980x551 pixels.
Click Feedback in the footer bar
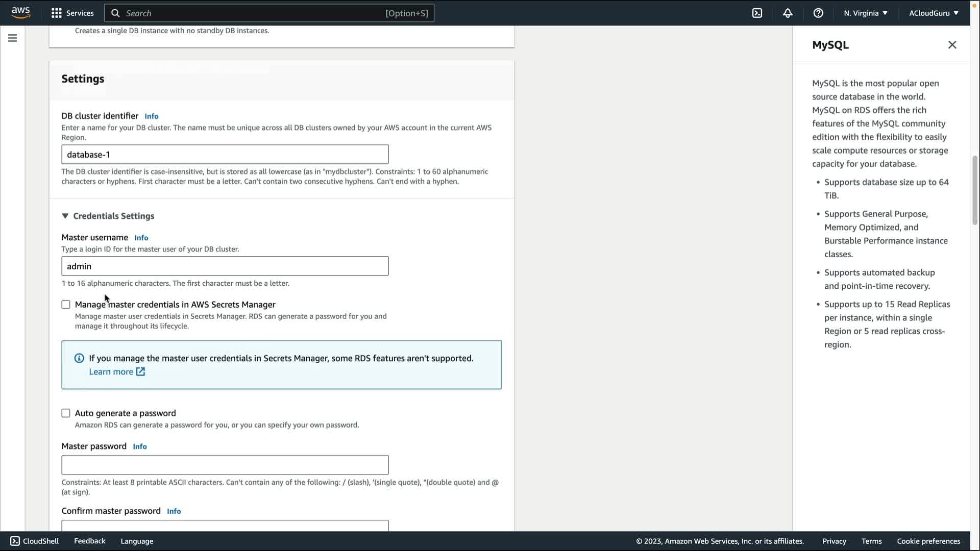tap(89, 541)
